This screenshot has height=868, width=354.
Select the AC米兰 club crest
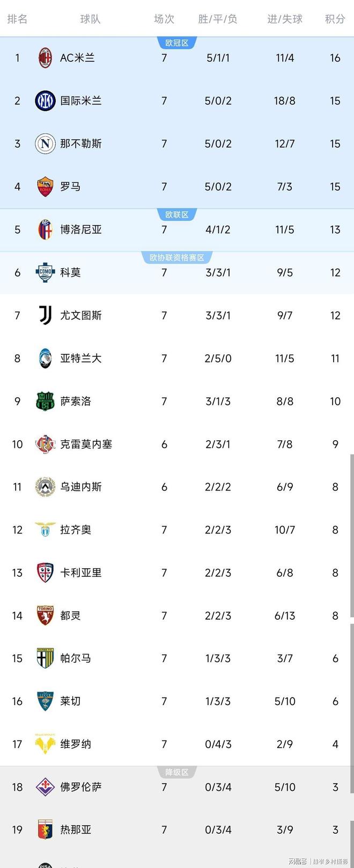45,58
